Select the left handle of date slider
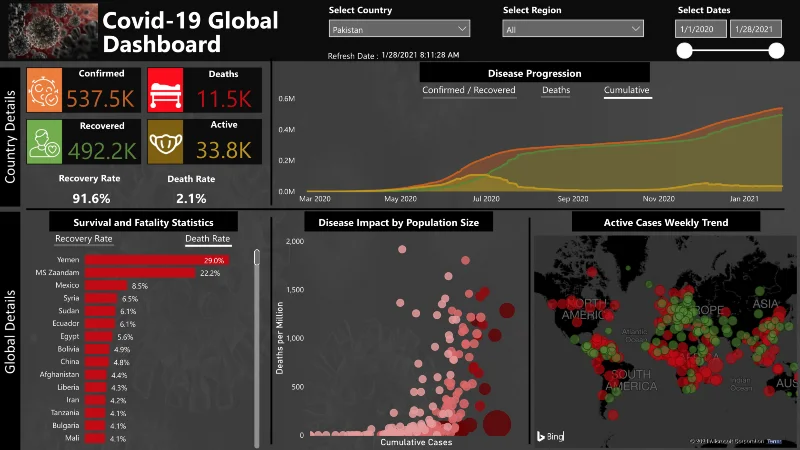 [x=684, y=51]
